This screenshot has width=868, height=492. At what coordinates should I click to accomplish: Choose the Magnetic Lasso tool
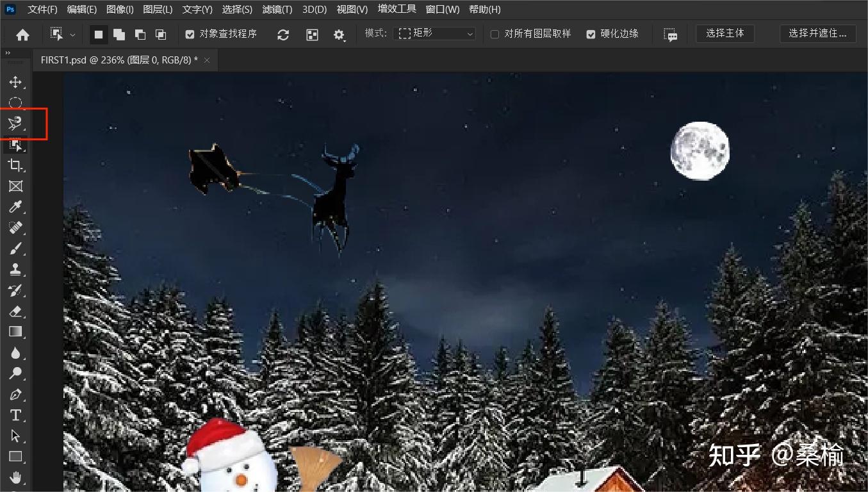[15, 124]
